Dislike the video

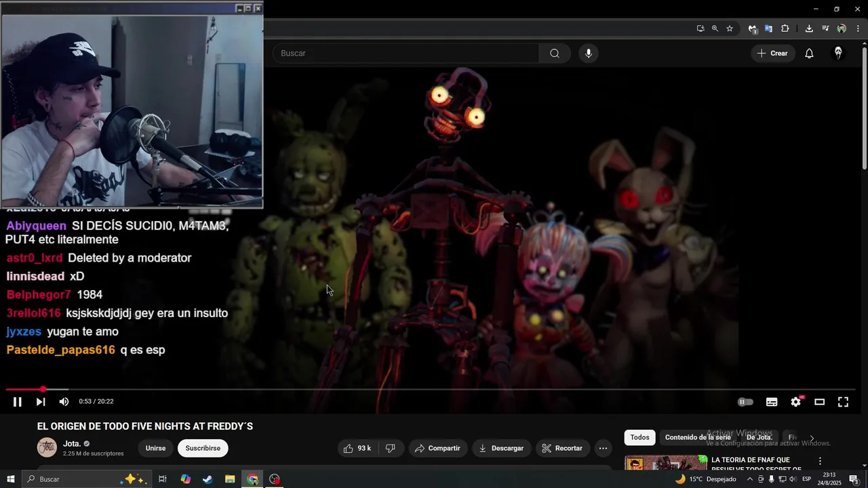point(391,448)
